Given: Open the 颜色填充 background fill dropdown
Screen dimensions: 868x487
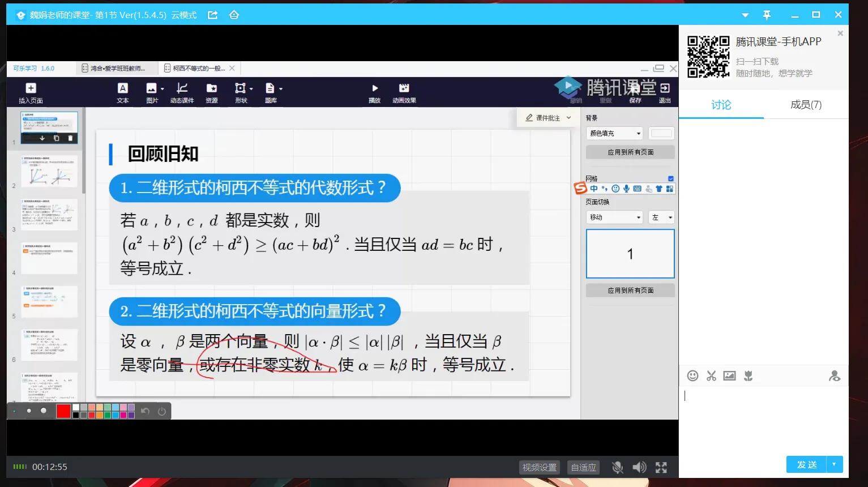Looking at the screenshot, I should (613, 133).
